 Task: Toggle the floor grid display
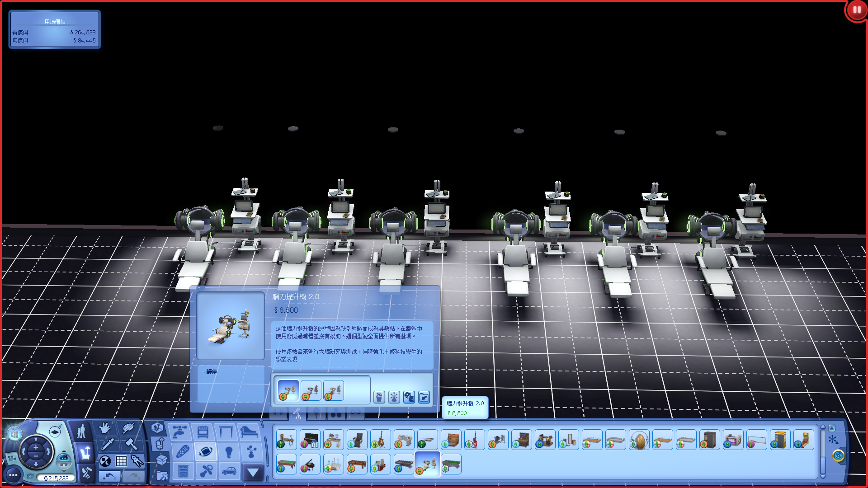pyautogui.click(x=121, y=461)
